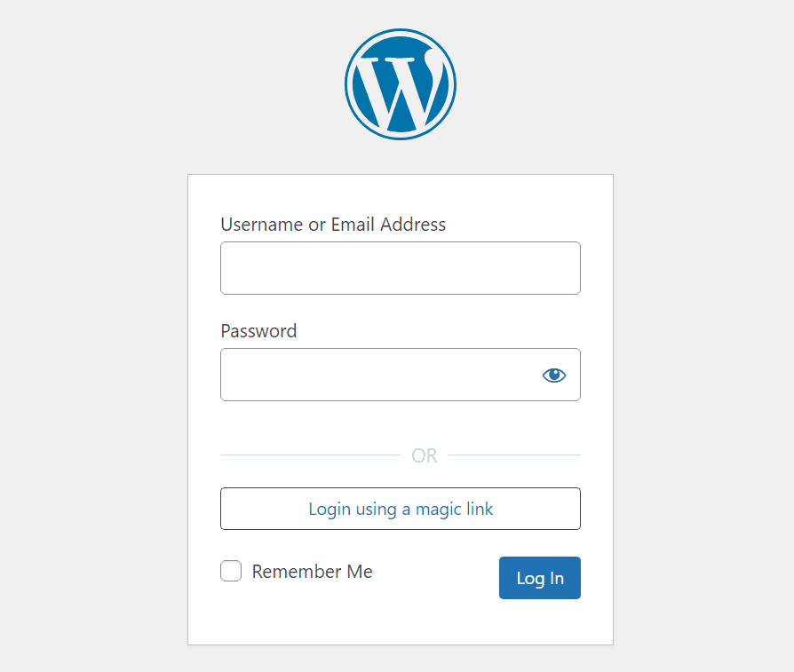Show password using the eye icon
This screenshot has height=672, width=794.
pyautogui.click(x=554, y=375)
